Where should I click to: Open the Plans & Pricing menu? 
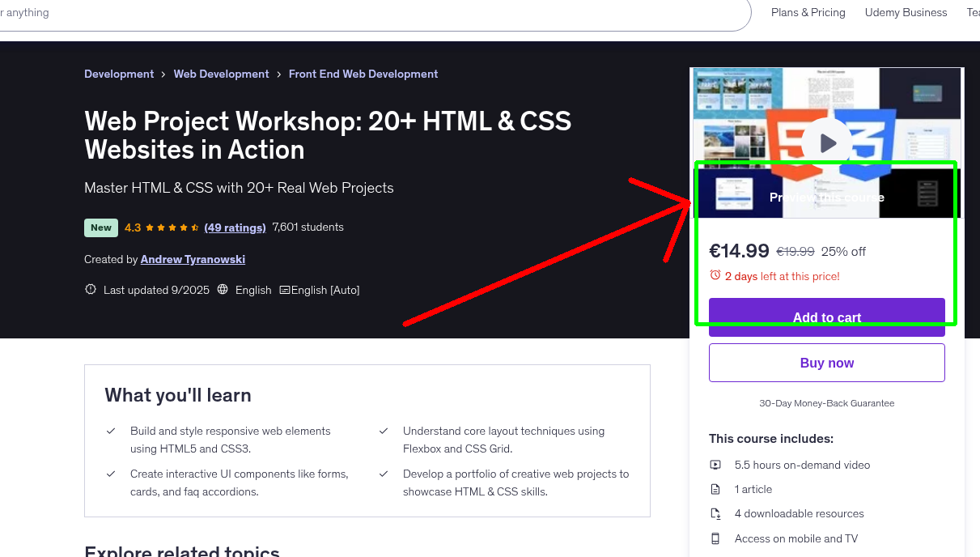point(808,12)
